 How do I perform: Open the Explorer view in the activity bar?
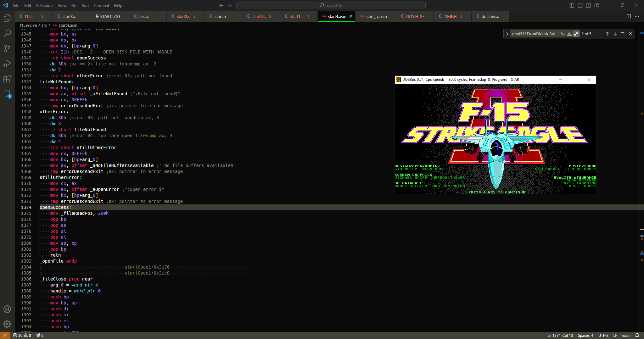point(7,18)
